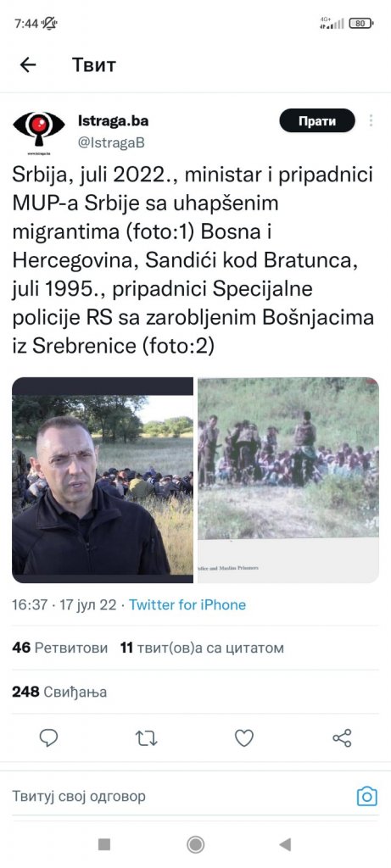The height and width of the screenshot is (868, 391).
Task: Open the left photo of the man in the field
Action: 103,480
